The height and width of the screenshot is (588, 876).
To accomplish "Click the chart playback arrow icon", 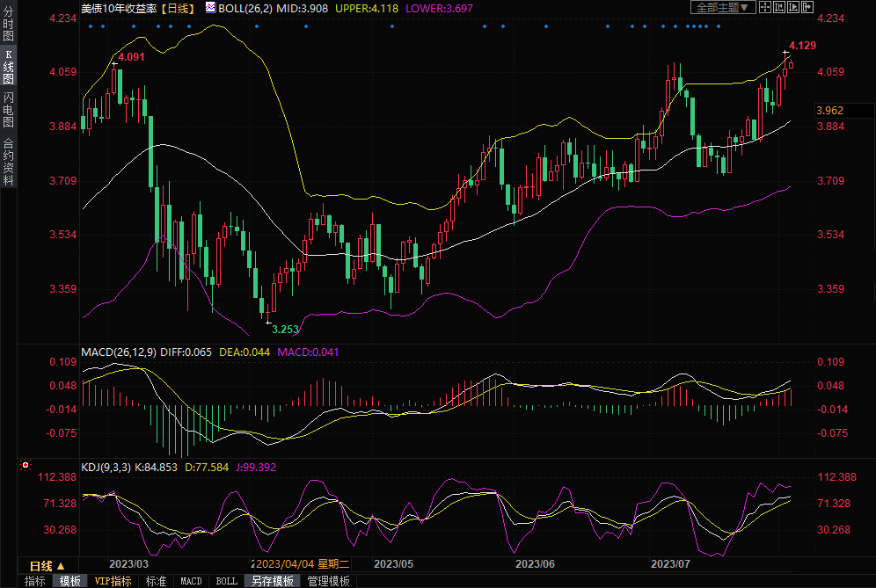I will (794, 7).
